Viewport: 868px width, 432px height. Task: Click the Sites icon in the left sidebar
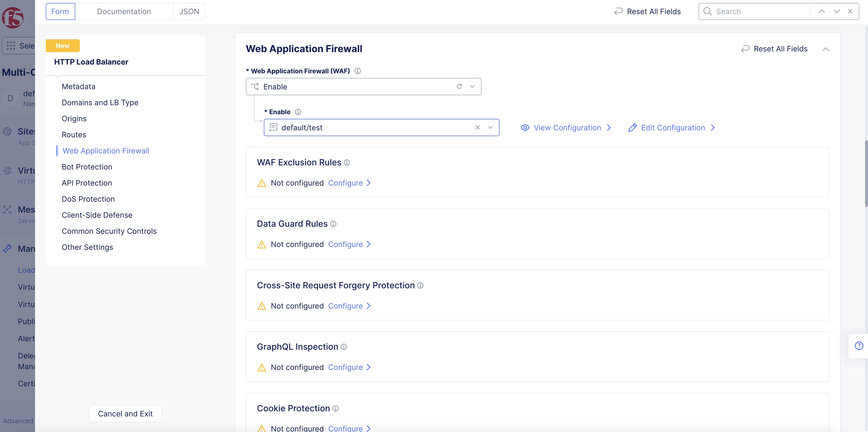click(7, 131)
